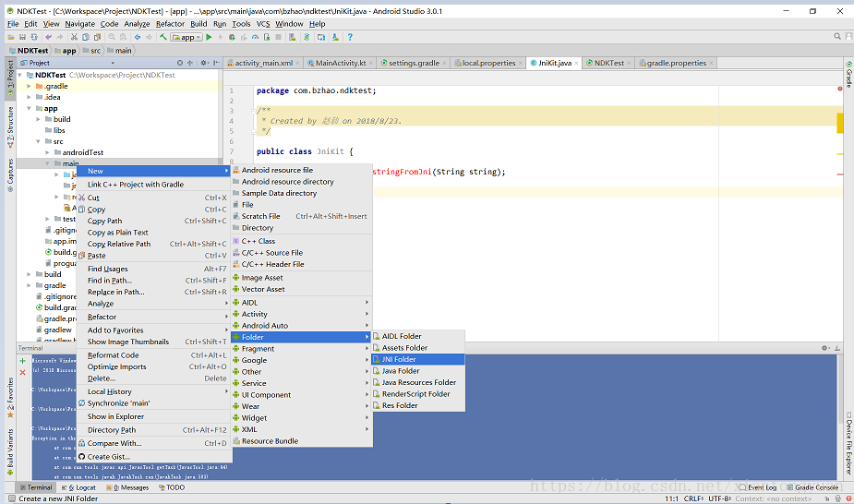Screen dimensions: 854x504
Task: Switch to gradle.properties editor tab
Action: [x=676, y=63]
